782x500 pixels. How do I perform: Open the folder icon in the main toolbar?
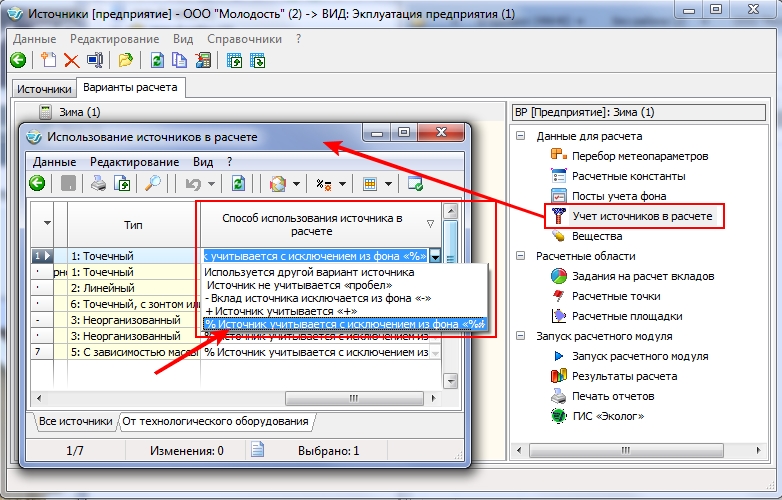(x=125, y=60)
